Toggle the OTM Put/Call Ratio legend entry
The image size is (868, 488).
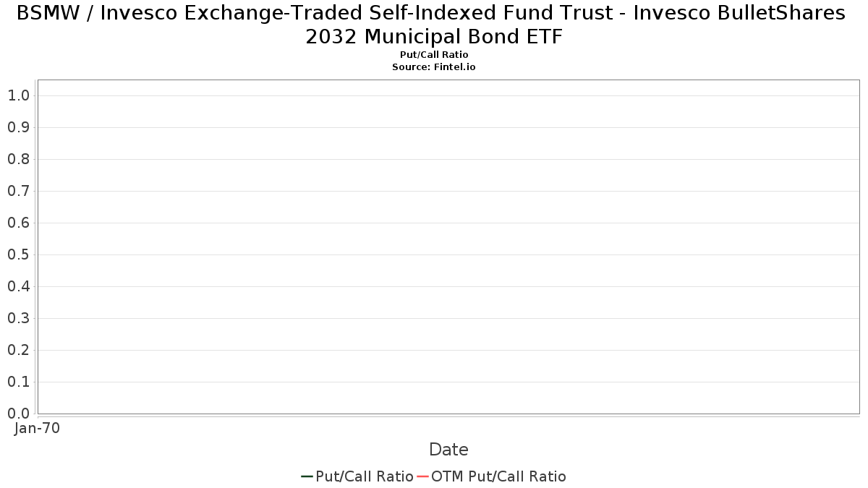click(x=492, y=476)
